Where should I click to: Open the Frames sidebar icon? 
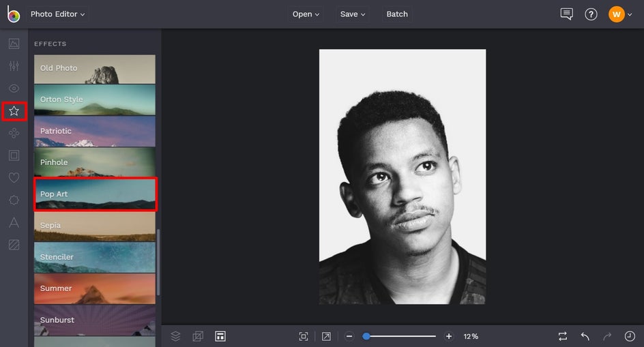tap(14, 155)
